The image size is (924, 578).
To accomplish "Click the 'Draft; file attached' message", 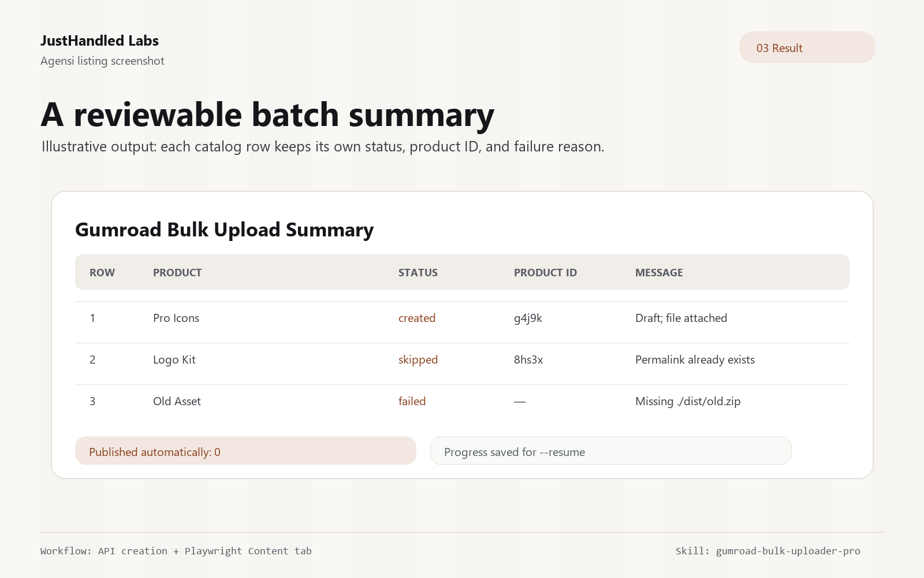I will pyautogui.click(x=681, y=318).
